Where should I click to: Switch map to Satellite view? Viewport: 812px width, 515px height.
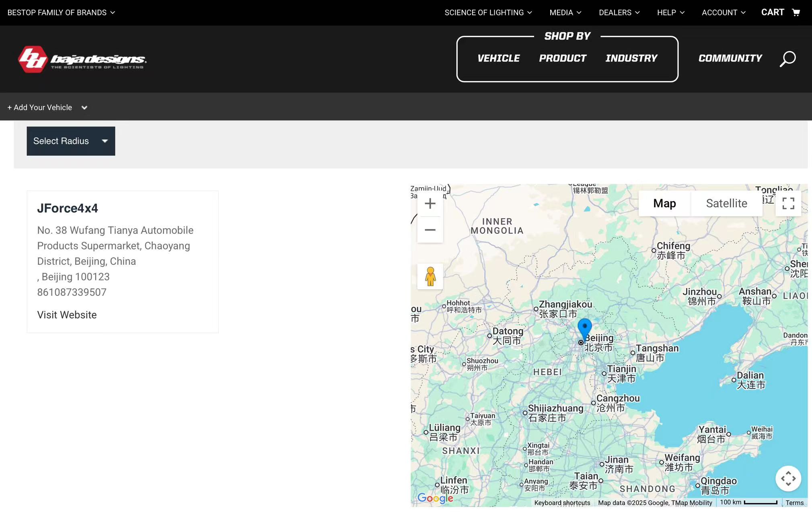(x=726, y=204)
